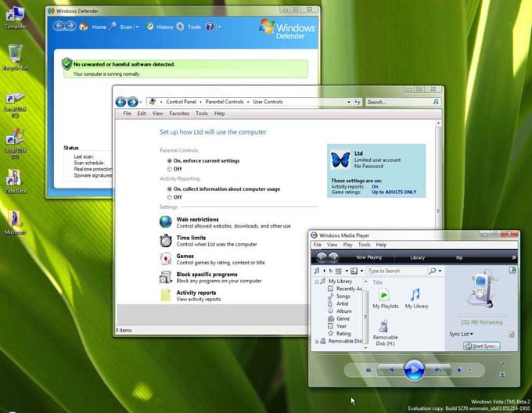Switch to the Library tab in Media Player
Screen dimensions: 532x413
click(417, 257)
